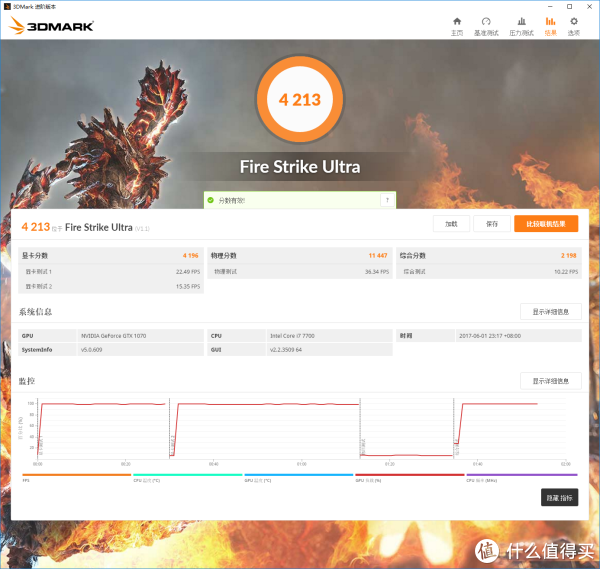Image resolution: width=600 pixels, height=569 pixels.
Task: Click the 保存 (save) button
Action: pyautogui.click(x=492, y=224)
